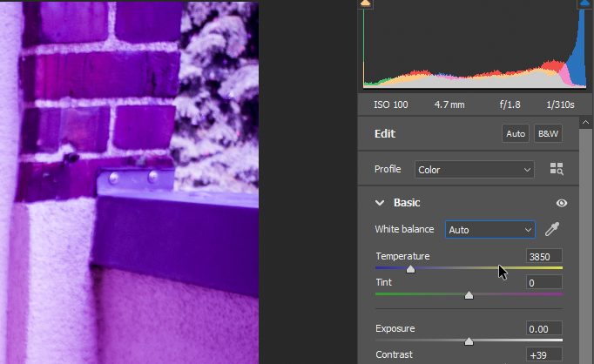The width and height of the screenshot is (594, 364).
Task: Toggle shadow clipping warning in histogram
Action: point(365,3)
